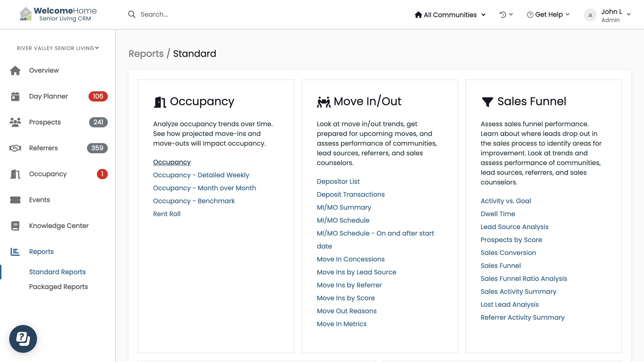Click the Referrers handshake icon
Viewport: 644px width, 362px height.
[15, 148]
